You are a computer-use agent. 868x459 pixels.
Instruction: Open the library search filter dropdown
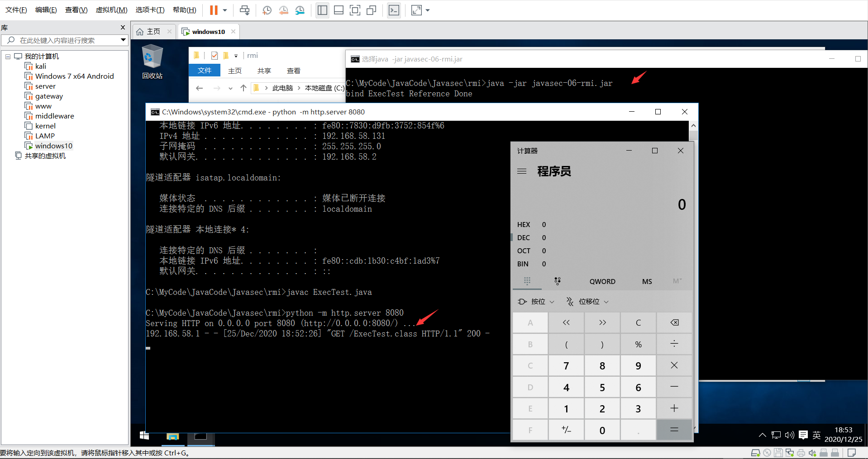(123, 40)
